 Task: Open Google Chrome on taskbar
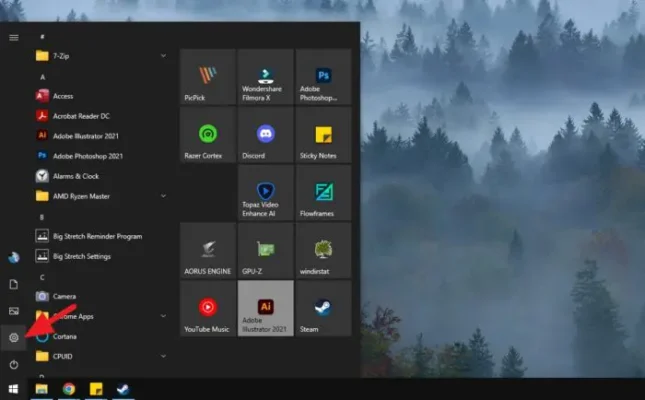click(x=69, y=389)
